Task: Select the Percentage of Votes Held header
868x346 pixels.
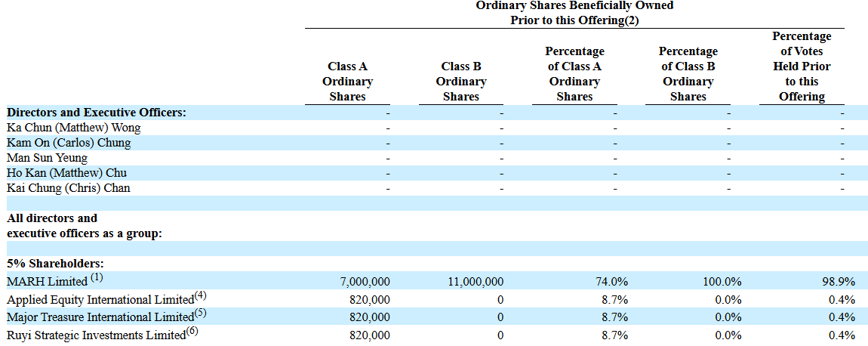Action: point(802,66)
